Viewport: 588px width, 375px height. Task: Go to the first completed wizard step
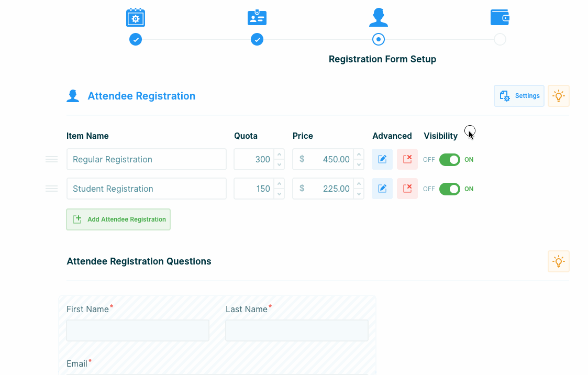click(136, 39)
